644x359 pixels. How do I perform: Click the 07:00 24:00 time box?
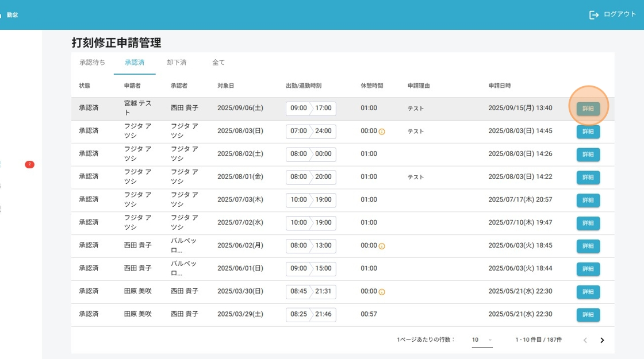pos(311,132)
